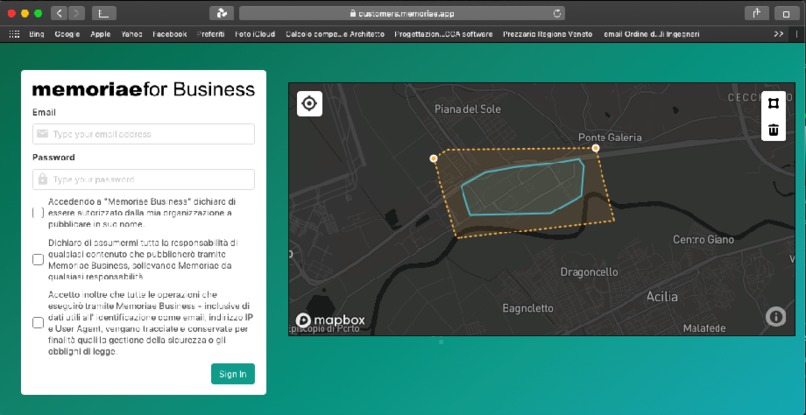Open the Prezzario Regione Veneto bookmark
Screen dimensions: 806x415
coord(547,34)
